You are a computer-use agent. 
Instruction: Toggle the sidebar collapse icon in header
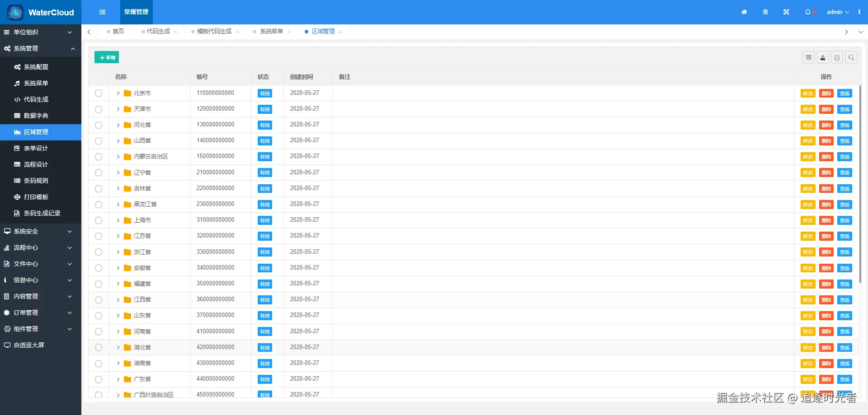point(102,12)
